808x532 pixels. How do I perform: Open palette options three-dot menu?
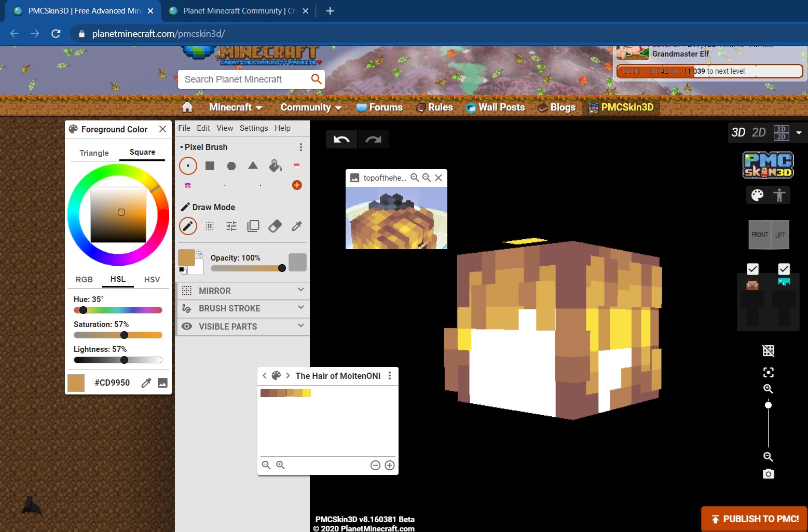point(390,376)
